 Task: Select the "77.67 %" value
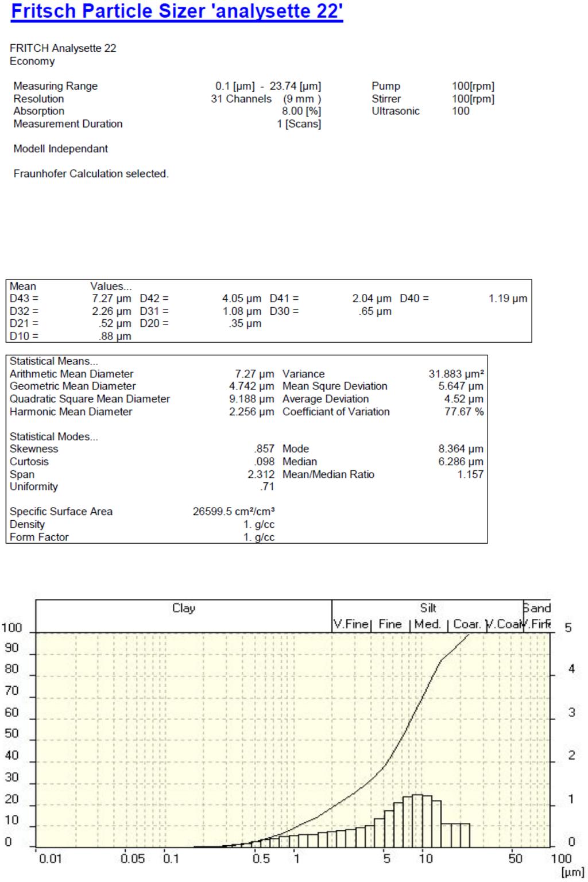[464, 412]
